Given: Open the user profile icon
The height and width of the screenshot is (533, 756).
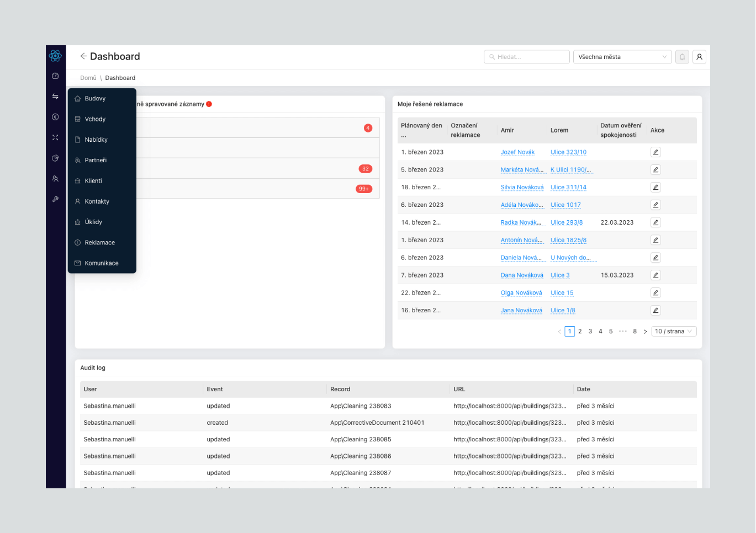Looking at the screenshot, I should point(699,57).
